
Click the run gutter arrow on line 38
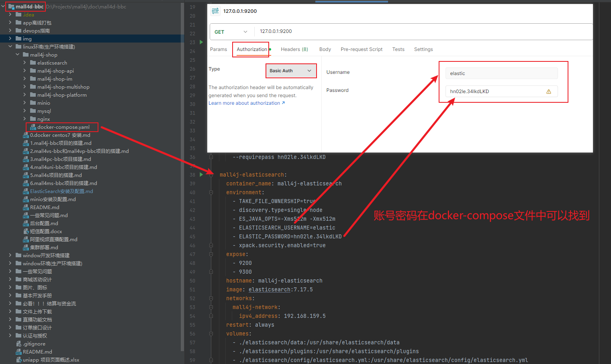click(201, 175)
